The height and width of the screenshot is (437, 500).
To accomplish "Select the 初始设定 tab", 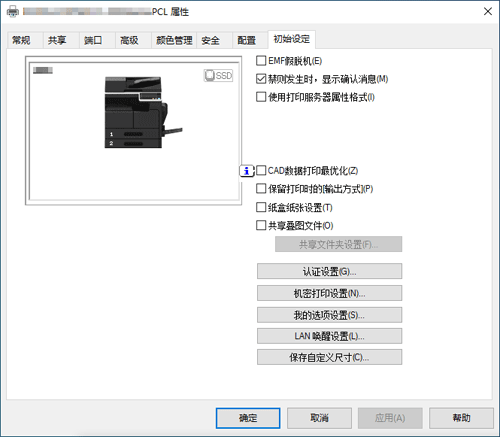I will [292, 39].
